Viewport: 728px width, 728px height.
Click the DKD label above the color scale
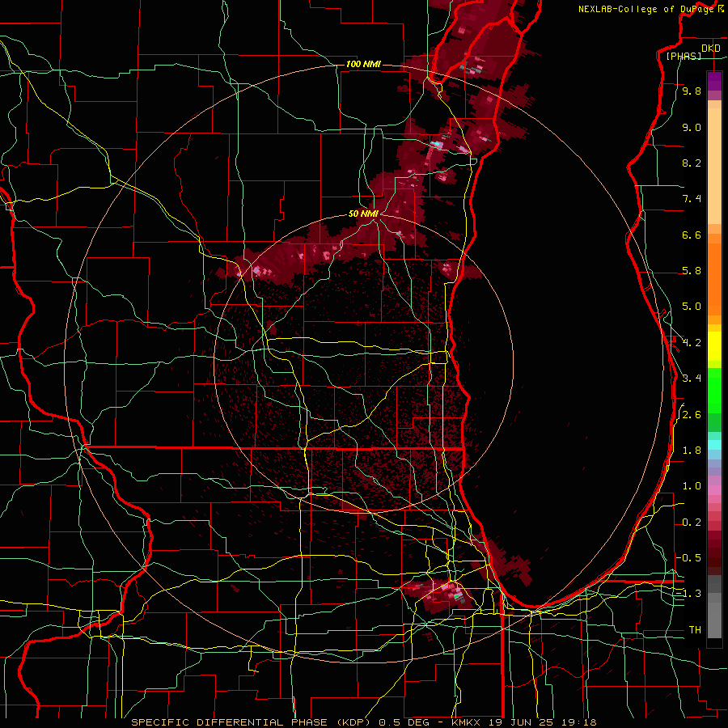(x=710, y=49)
